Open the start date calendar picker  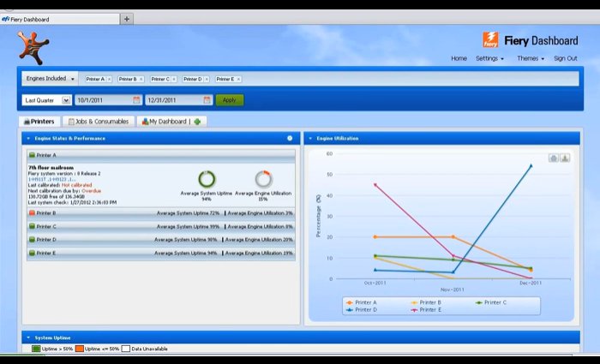tap(136, 100)
